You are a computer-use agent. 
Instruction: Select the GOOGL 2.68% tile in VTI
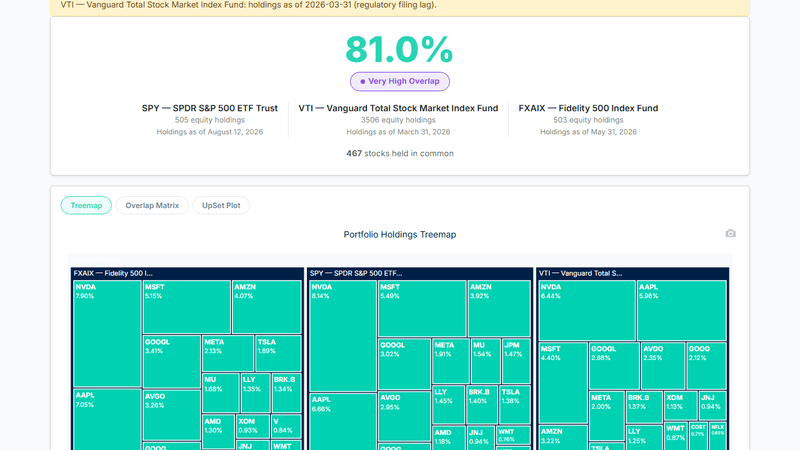click(x=614, y=366)
